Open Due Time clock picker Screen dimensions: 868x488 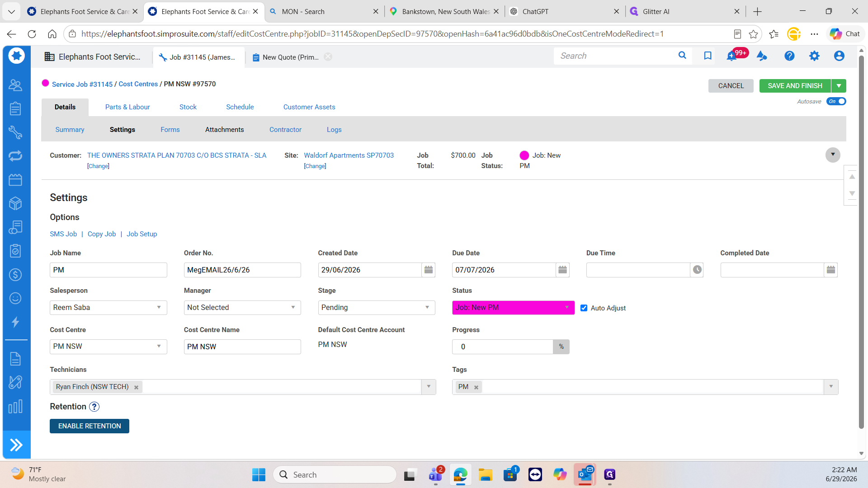click(x=697, y=270)
